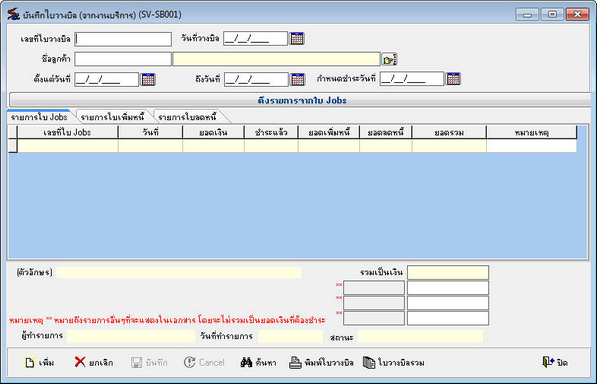This screenshot has height=384, width=597.
Task: Click the Cancel button
Action: click(204, 362)
